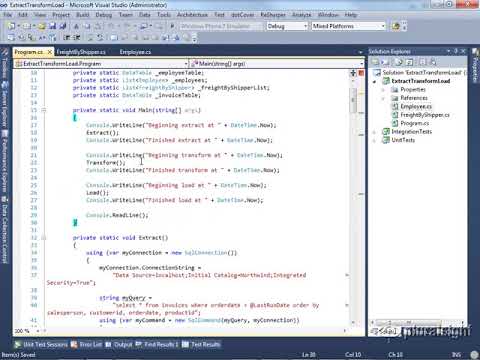Click the icon right of Mixed Platforms
Screen dimensions: 480x360
click(396, 26)
